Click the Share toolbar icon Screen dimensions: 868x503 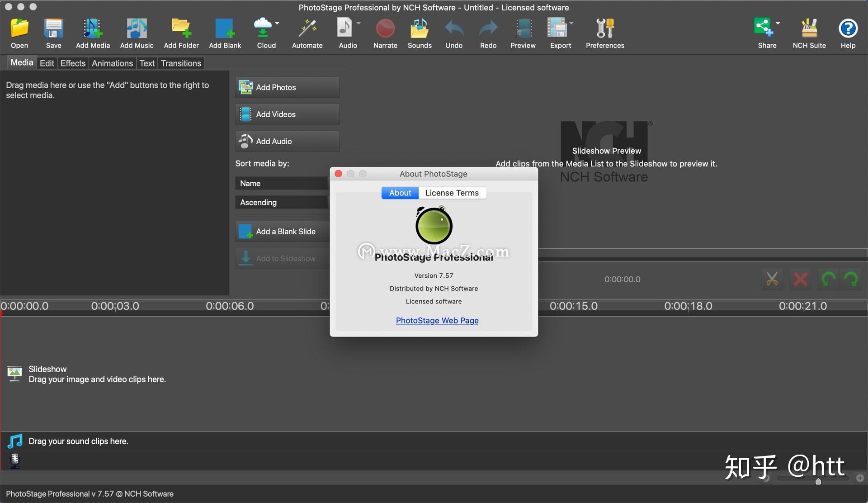[x=764, y=28]
